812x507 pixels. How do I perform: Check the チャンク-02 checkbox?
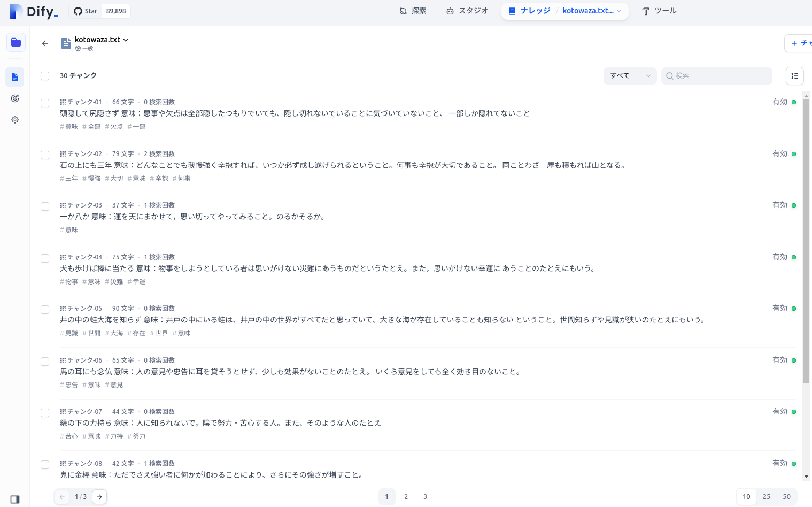45,155
